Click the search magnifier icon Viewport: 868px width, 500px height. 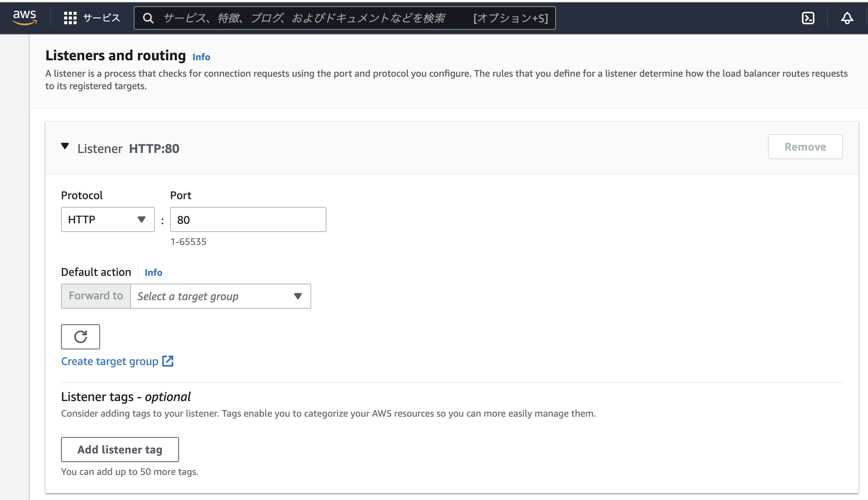pyautogui.click(x=148, y=18)
